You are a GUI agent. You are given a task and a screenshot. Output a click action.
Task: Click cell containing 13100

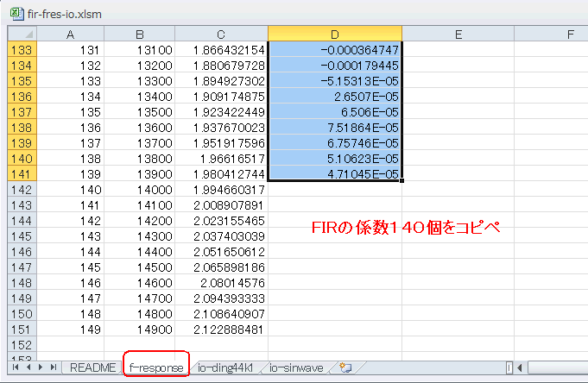pyautogui.click(x=140, y=49)
